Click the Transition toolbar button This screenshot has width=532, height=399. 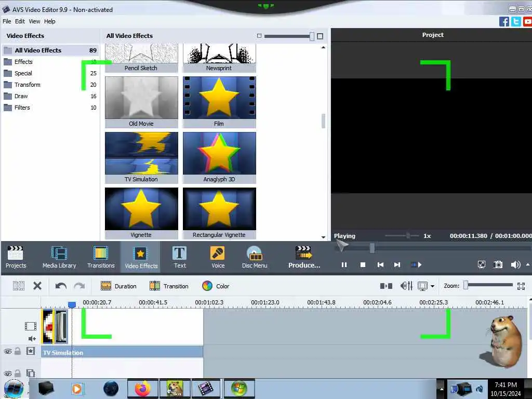point(169,286)
